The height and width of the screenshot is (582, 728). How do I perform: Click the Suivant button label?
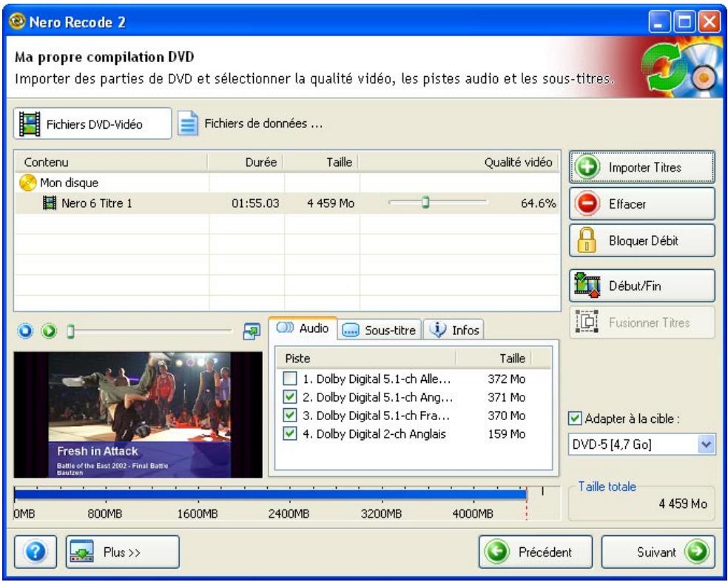tap(656, 552)
